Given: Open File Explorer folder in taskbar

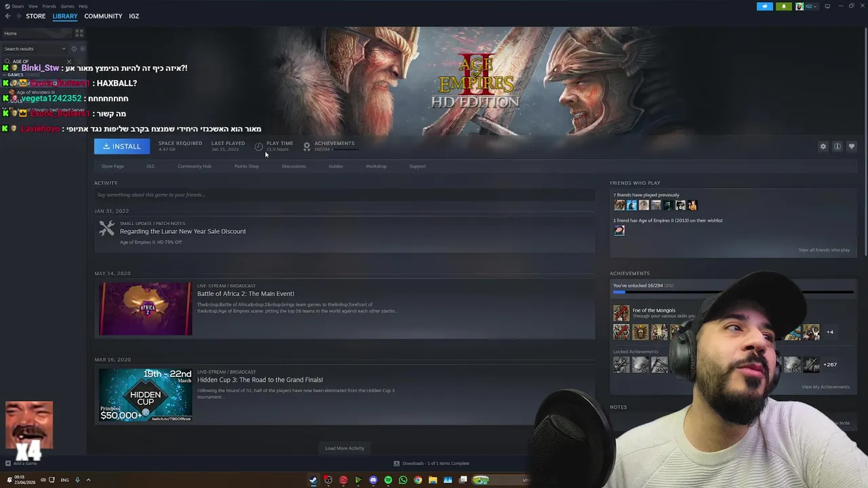Looking at the screenshot, I should tap(433, 480).
